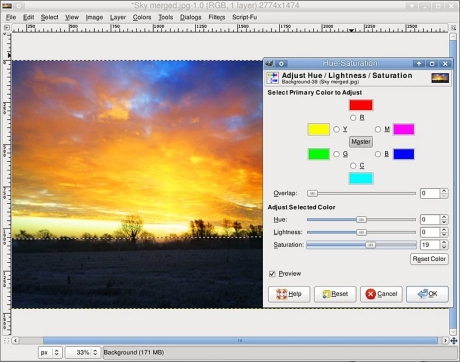The width and height of the screenshot is (460, 362).
Task: Click the Master button
Action: 361,142
